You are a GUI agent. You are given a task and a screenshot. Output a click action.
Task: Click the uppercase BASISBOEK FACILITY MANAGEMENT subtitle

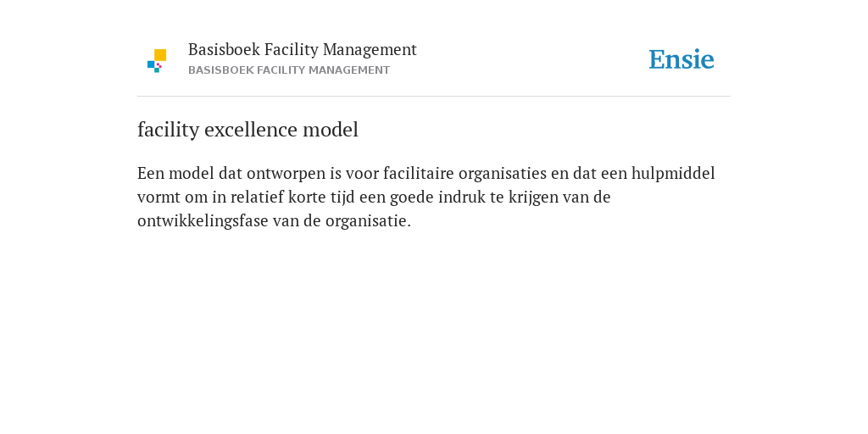pos(289,70)
